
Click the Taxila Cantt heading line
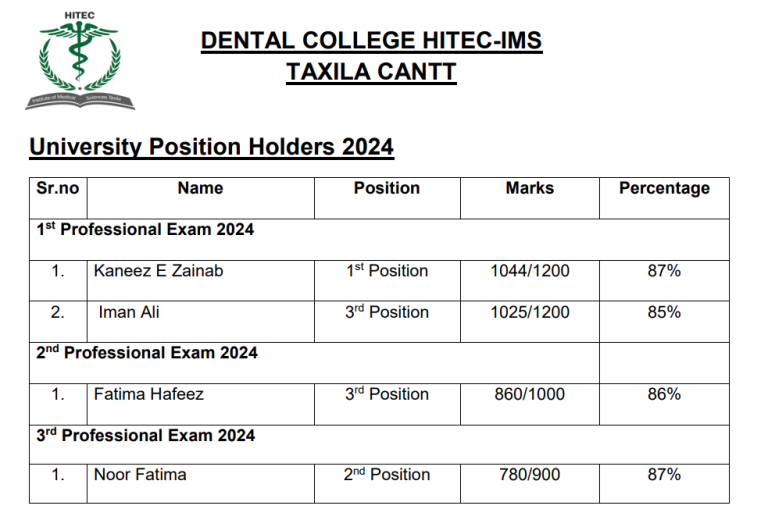click(x=371, y=72)
